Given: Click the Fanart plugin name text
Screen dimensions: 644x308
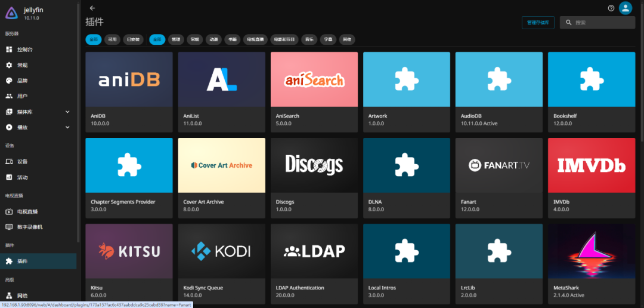Looking at the screenshot, I should [x=469, y=202].
